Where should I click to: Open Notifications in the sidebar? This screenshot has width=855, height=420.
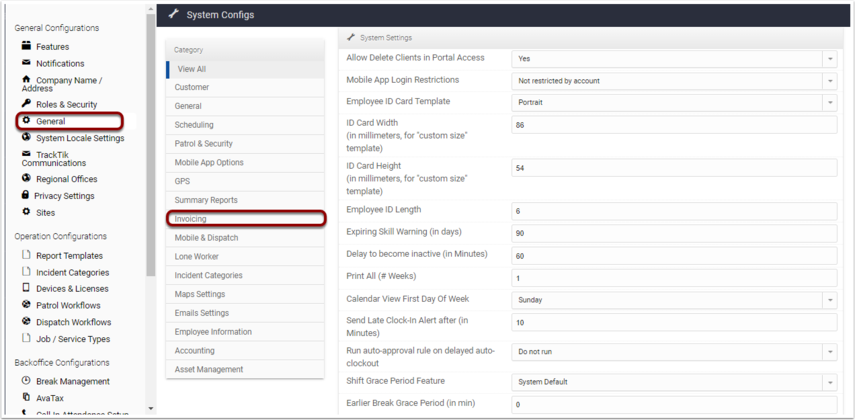point(60,64)
